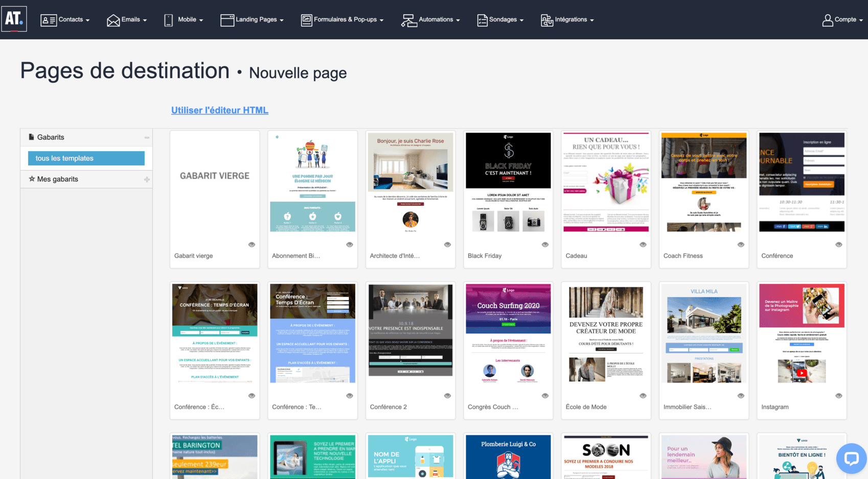Choose the Immobilier Sais… template thumbnail
This screenshot has height=479, width=868.
point(704,333)
